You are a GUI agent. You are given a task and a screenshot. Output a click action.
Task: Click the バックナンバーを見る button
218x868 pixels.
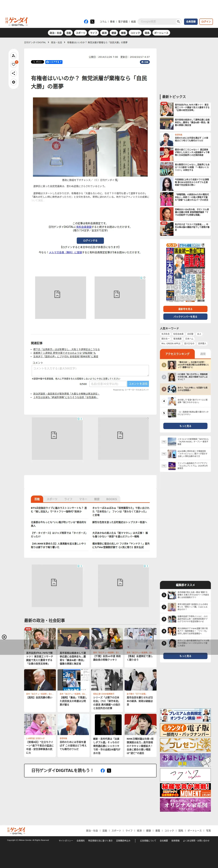tap(185, 317)
